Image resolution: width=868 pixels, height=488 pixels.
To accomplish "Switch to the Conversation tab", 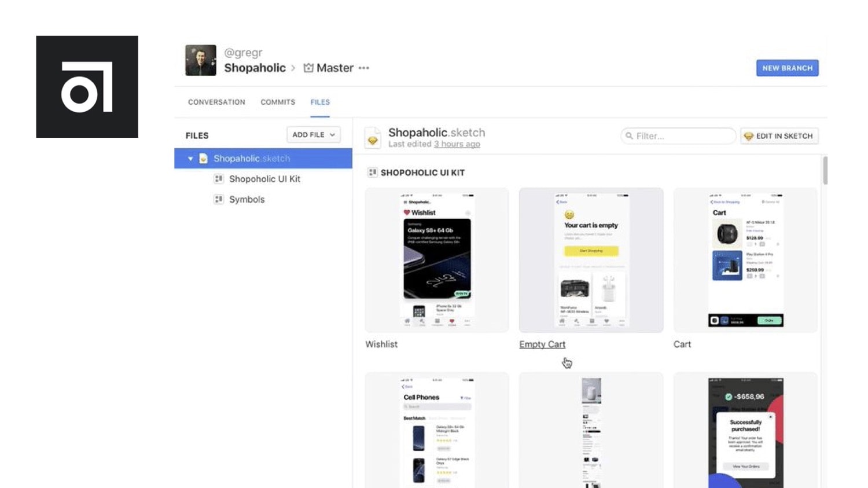I will 216,102.
